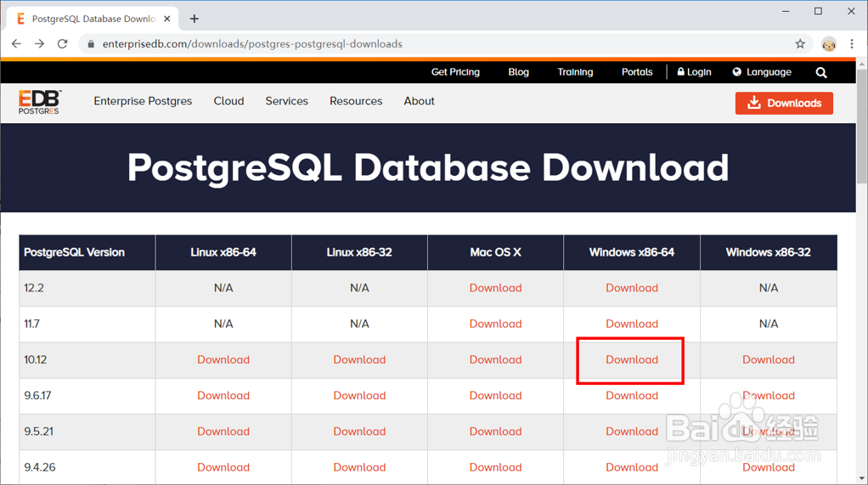
Task: Open the Language selector
Action: (762, 72)
